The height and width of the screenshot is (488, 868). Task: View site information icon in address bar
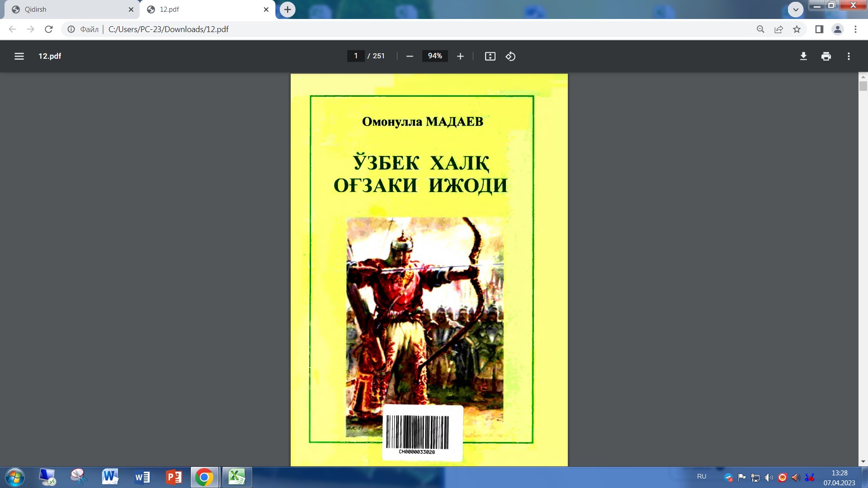(71, 29)
